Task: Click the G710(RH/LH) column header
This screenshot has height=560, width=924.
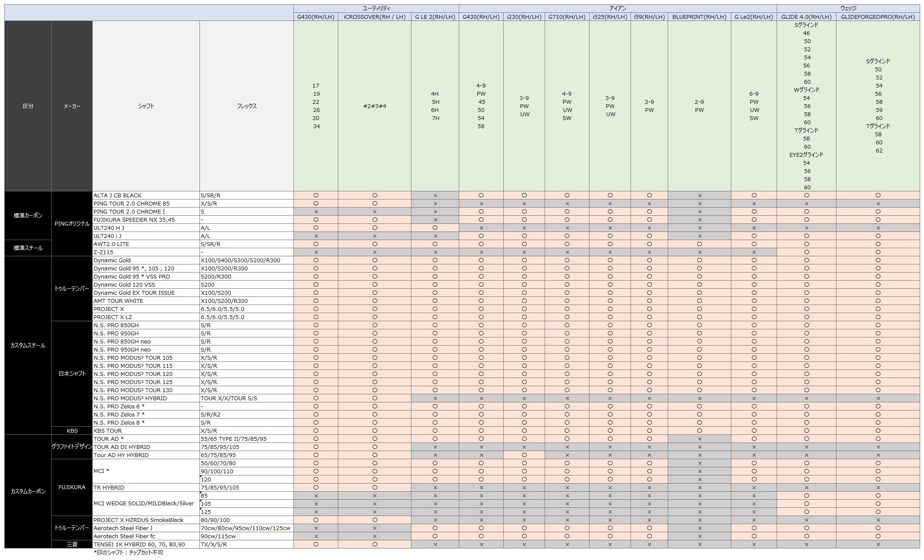Action: pos(567,17)
